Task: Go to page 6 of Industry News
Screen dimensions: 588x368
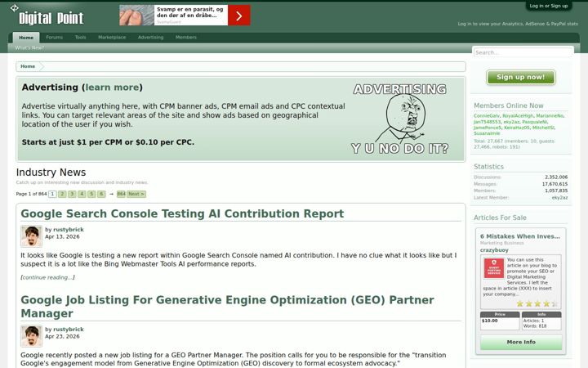Action: coord(101,194)
